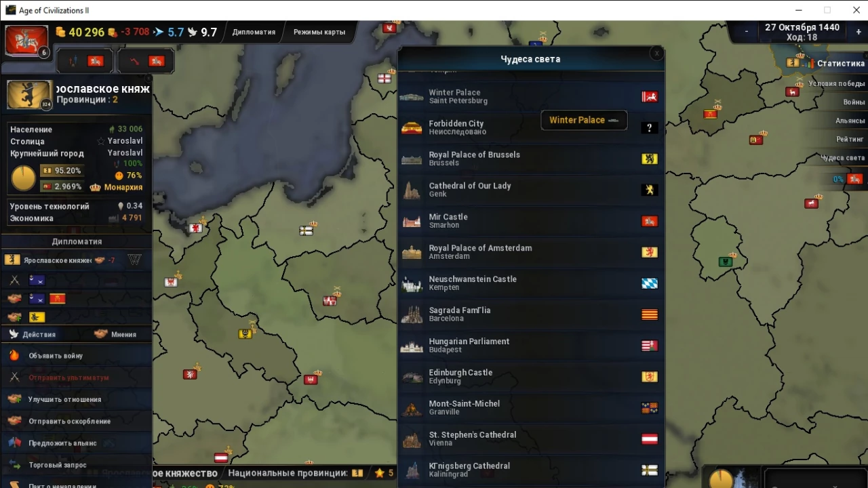Click Улучшить отношения action
868x488 pixels.
coord(64,399)
